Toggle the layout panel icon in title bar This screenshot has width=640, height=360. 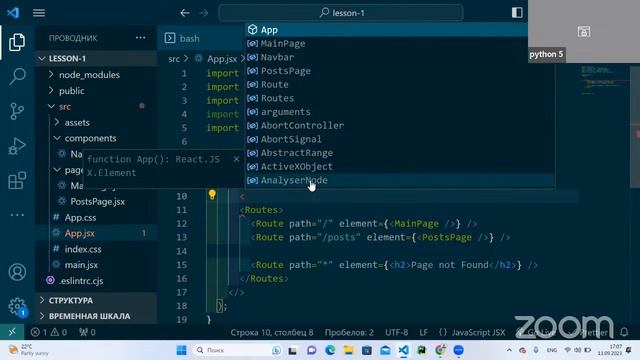[517, 13]
